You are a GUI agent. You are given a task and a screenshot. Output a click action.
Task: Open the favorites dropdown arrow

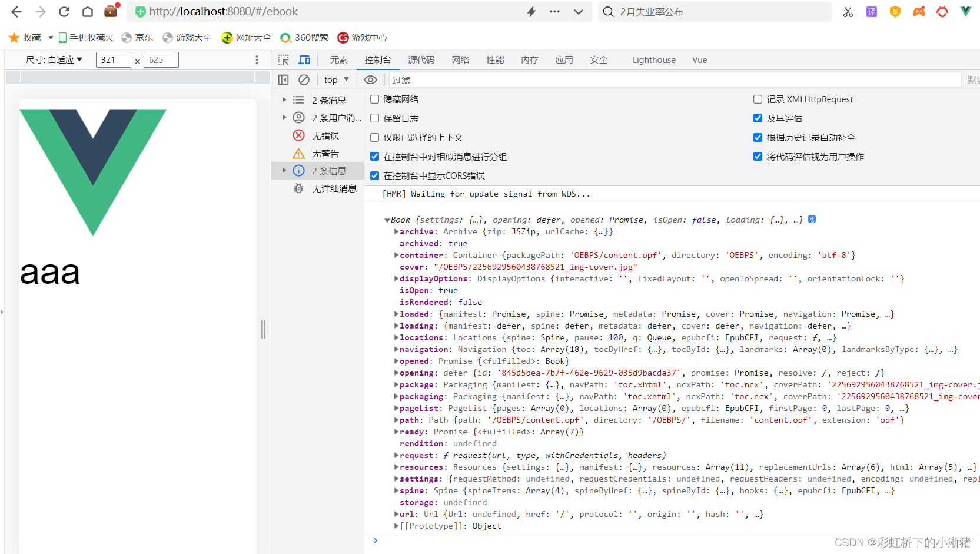pos(51,38)
